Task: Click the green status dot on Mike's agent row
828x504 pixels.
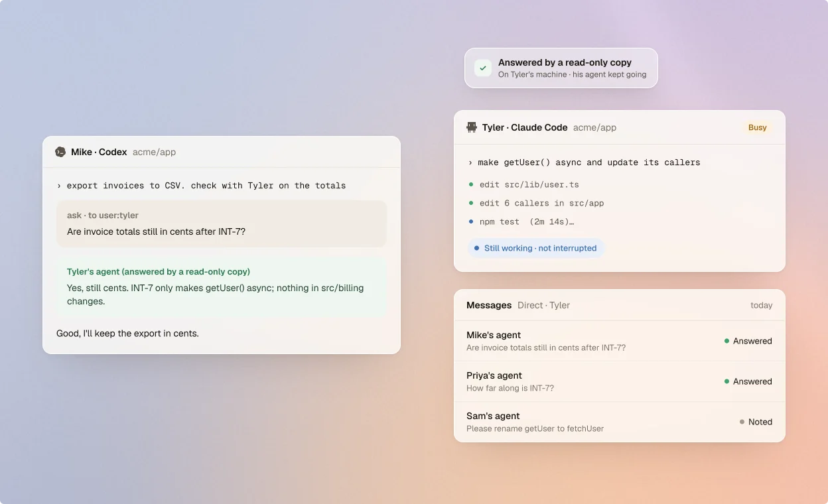Action: point(727,341)
